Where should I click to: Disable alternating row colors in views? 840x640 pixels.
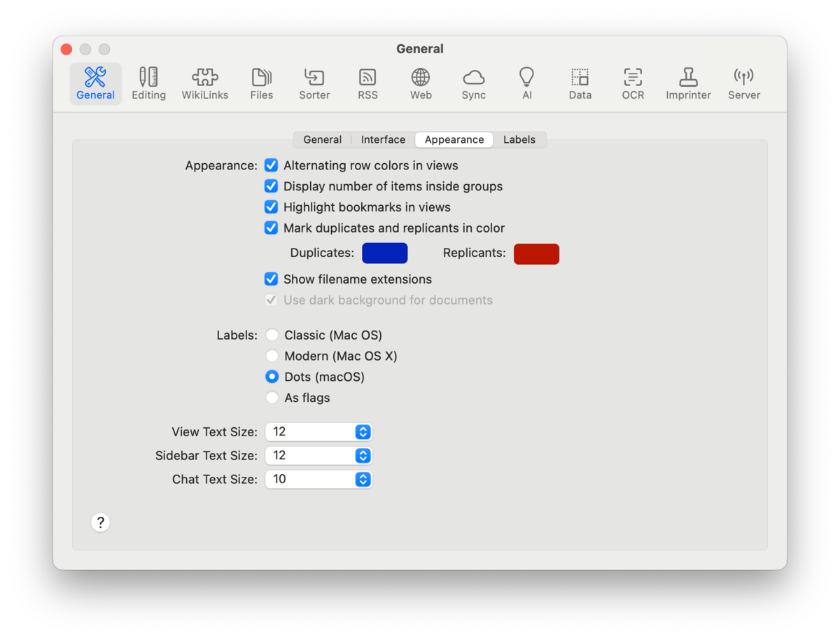tap(272, 166)
